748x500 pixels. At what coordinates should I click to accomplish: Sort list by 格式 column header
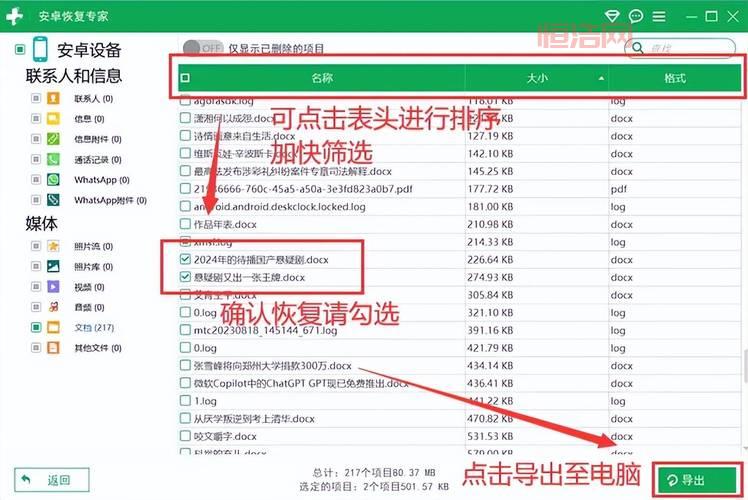[674, 77]
